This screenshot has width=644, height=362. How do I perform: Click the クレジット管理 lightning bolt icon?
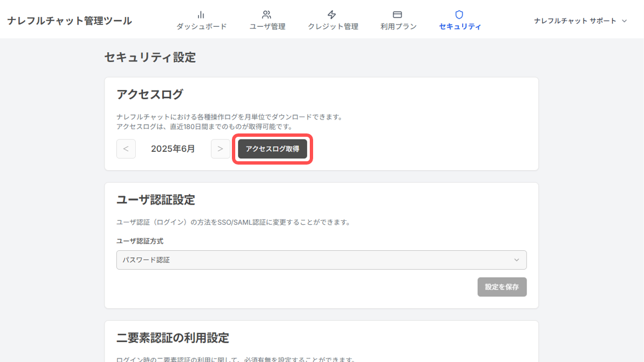332,14
